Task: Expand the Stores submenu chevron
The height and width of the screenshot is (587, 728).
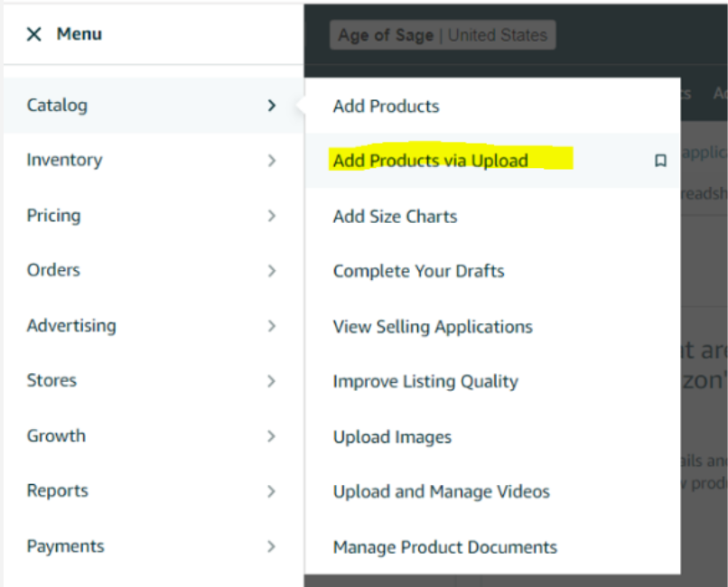Action: click(x=271, y=381)
